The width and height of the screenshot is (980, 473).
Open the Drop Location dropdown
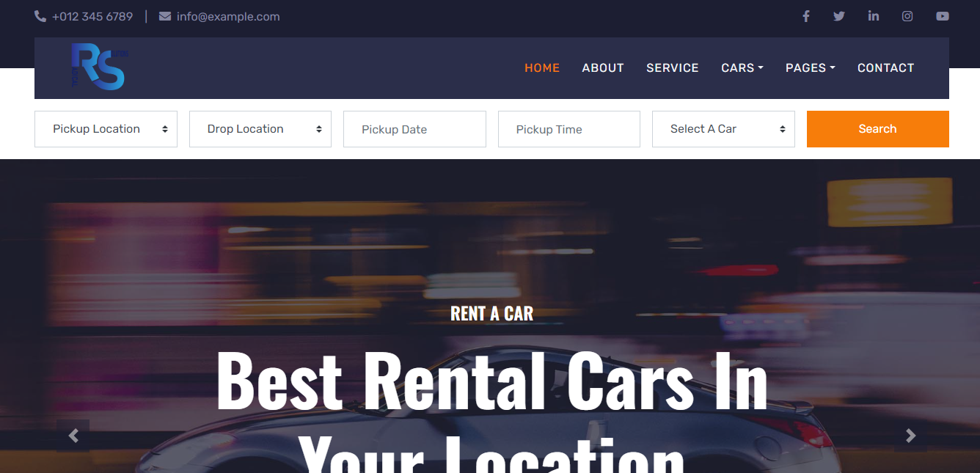tap(260, 129)
